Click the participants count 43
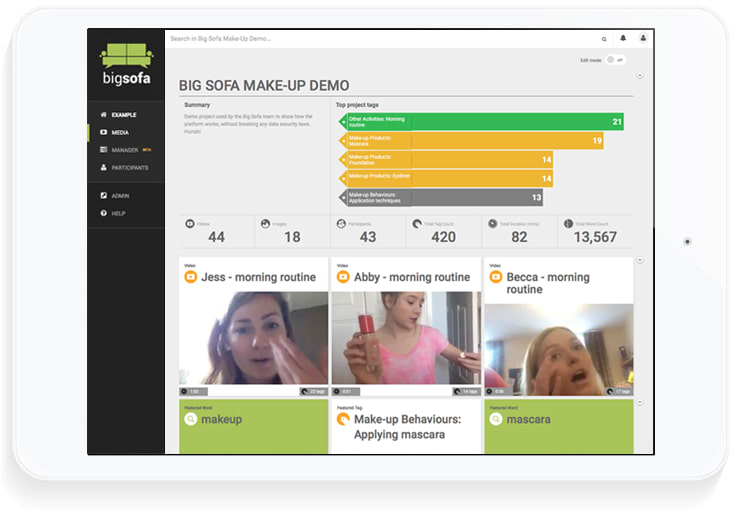This screenshot has height=512, width=743. tap(368, 237)
